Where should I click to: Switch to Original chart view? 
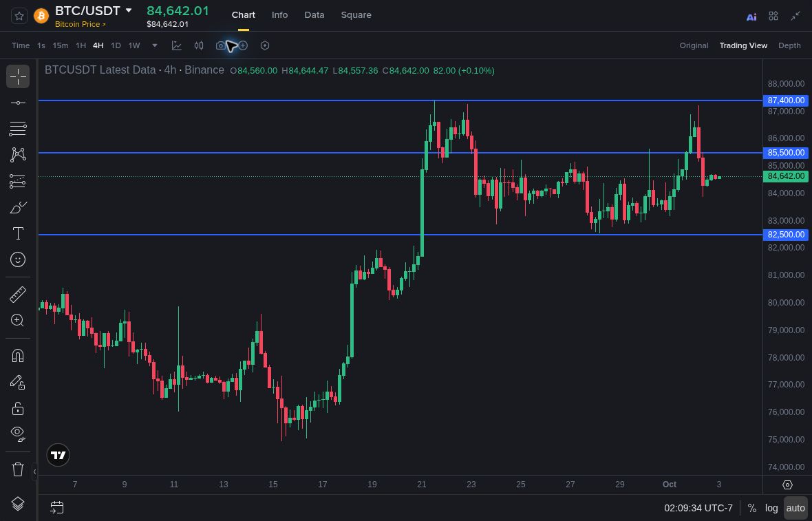pyautogui.click(x=694, y=45)
